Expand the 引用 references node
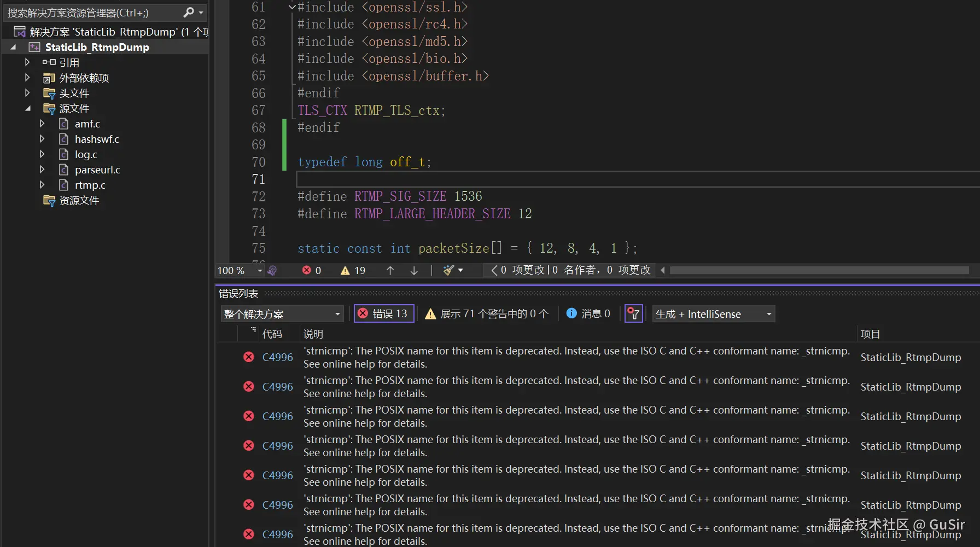The image size is (980, 547). (x=27, y=62)
